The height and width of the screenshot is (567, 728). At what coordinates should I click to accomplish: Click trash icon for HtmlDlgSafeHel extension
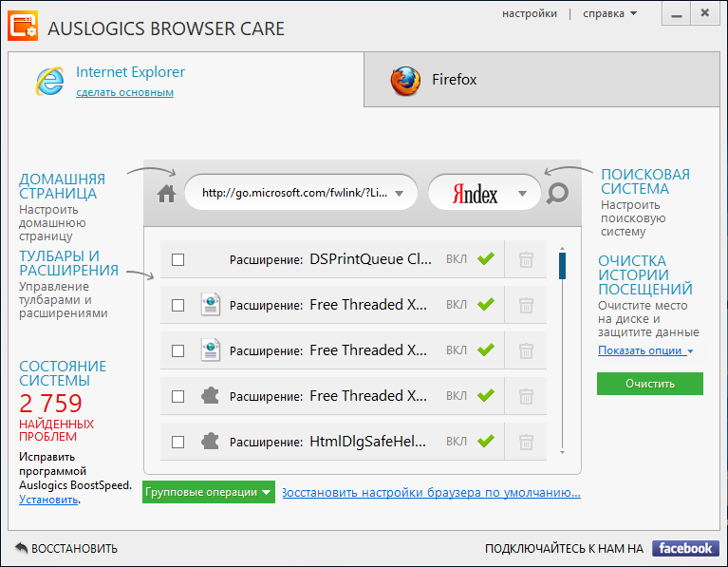526,442
